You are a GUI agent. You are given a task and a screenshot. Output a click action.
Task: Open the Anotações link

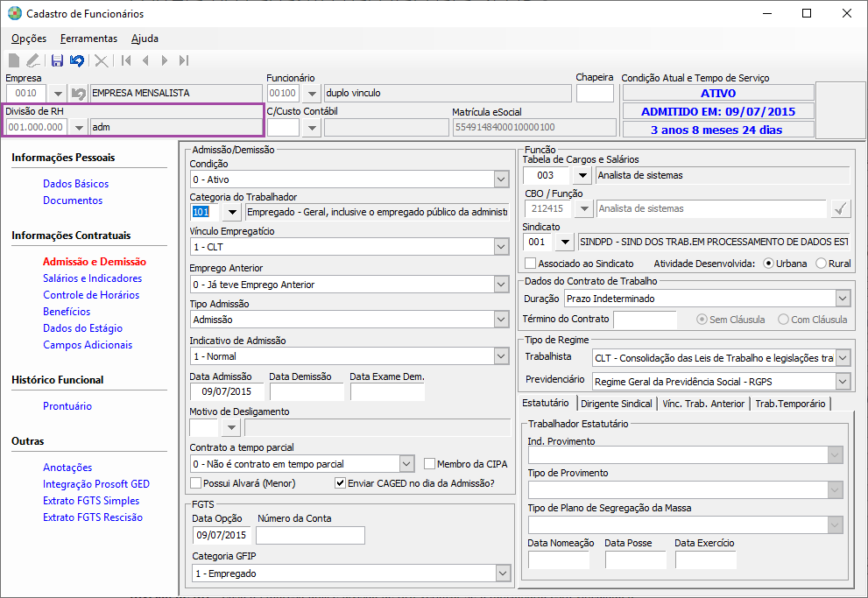(67, 468)
